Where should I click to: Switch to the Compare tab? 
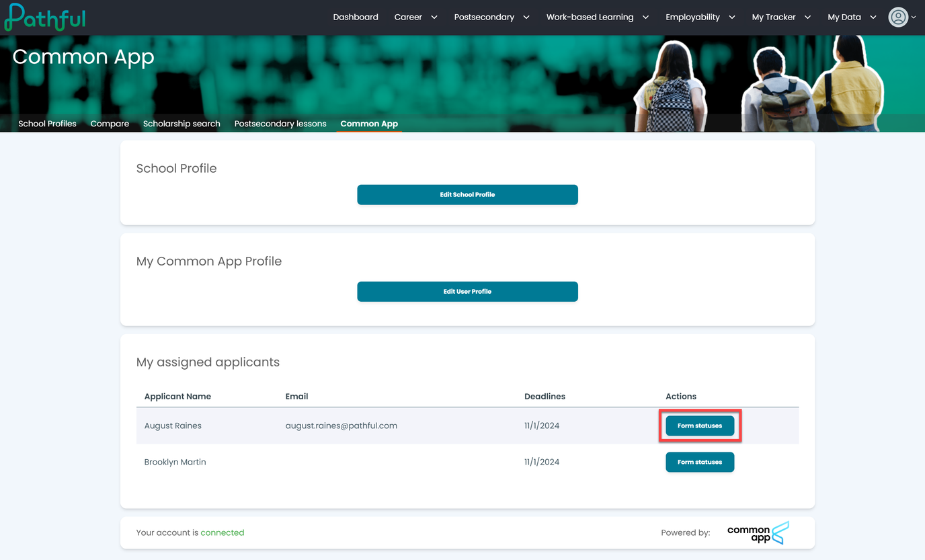click(x=110, y=124)
